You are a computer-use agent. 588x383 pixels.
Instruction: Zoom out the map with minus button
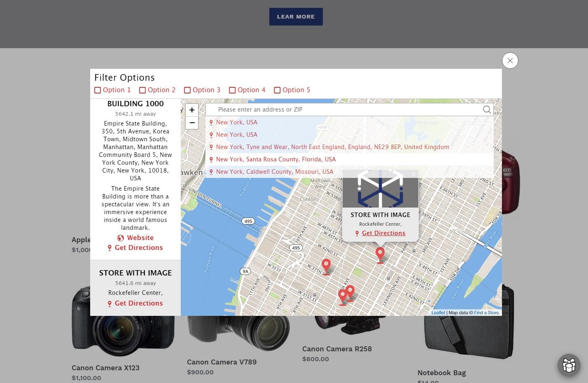(192, 123)
